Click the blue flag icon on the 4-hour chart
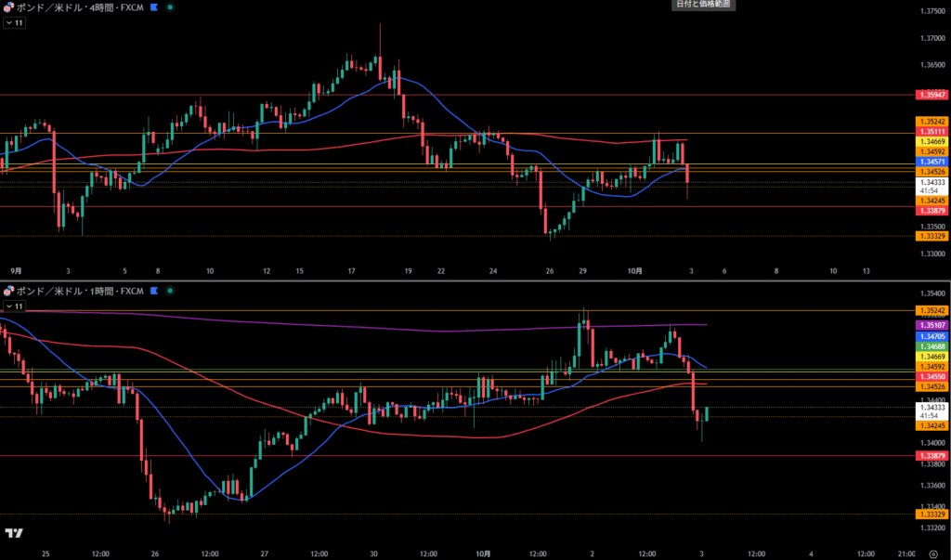This screenshot has height=560, width=951. [x=154, y=7]
